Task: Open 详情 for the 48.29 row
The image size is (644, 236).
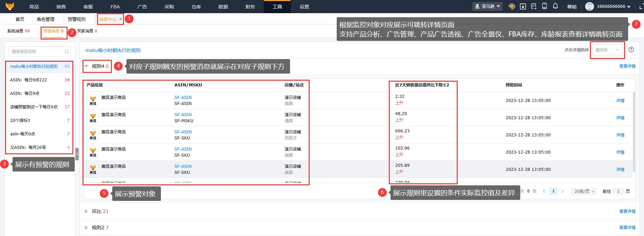Action: pyautogui.click(x=620, y=117)
